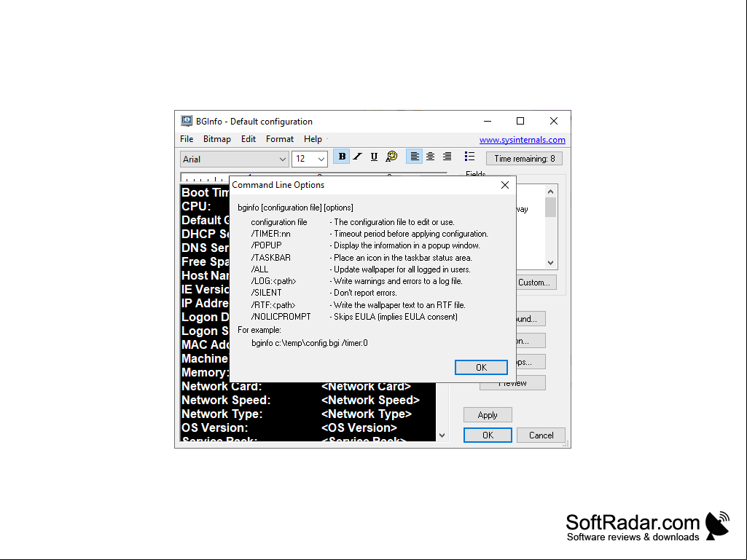Click 'Network Speed:' label in editor
This screenshot has height=560, width=747.
coord(226,400)
